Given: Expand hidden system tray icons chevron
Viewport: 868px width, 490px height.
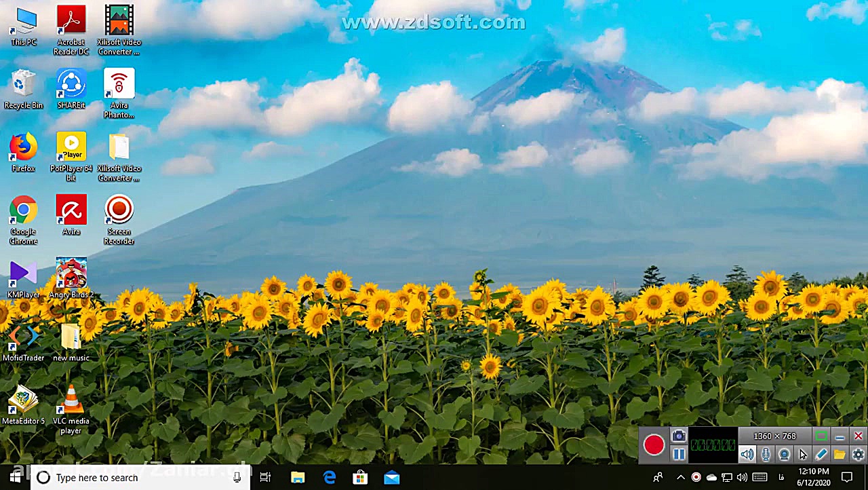Looking at the screenshot, I should tap(681, 478).
